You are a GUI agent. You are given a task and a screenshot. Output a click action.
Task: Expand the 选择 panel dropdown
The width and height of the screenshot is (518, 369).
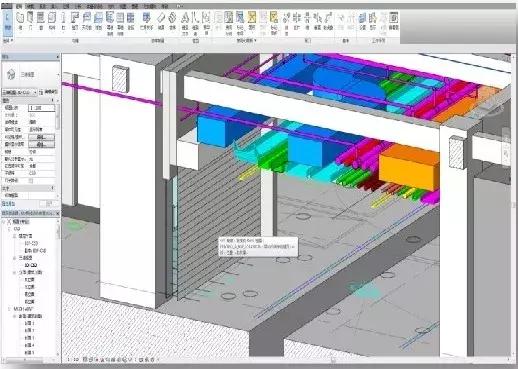coord(8,40)
